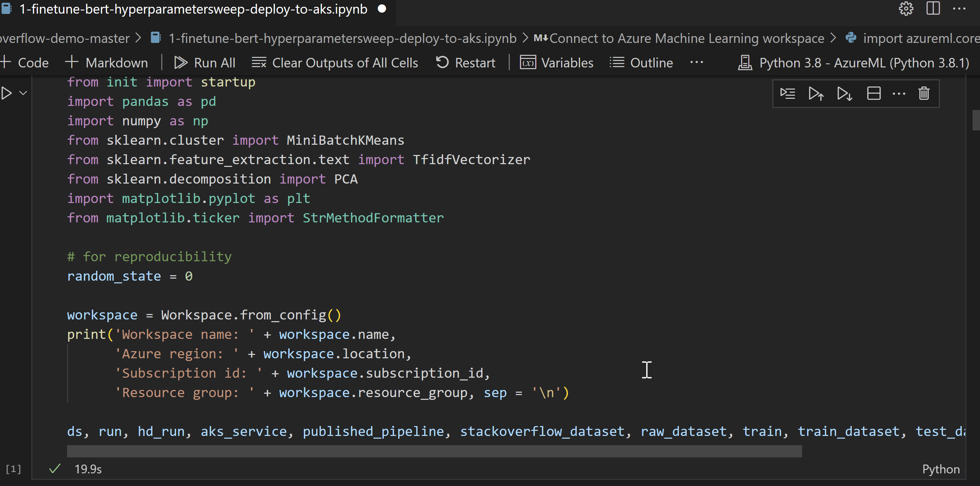Click markdown M↓ icon in breadcrumb
The height and width of the screenshot is (486, 980).
[541, 38]
